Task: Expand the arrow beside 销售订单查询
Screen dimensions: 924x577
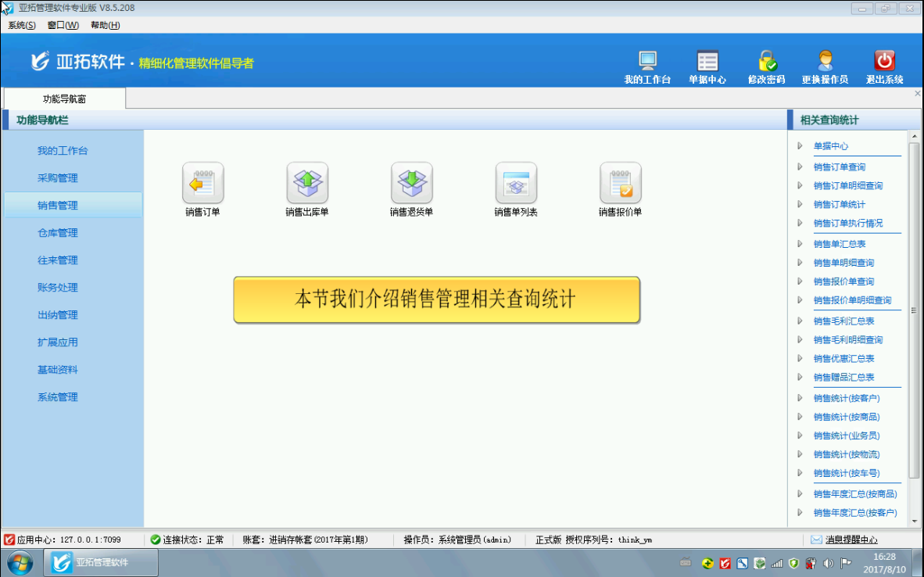Action: click(x=800, y=167)
